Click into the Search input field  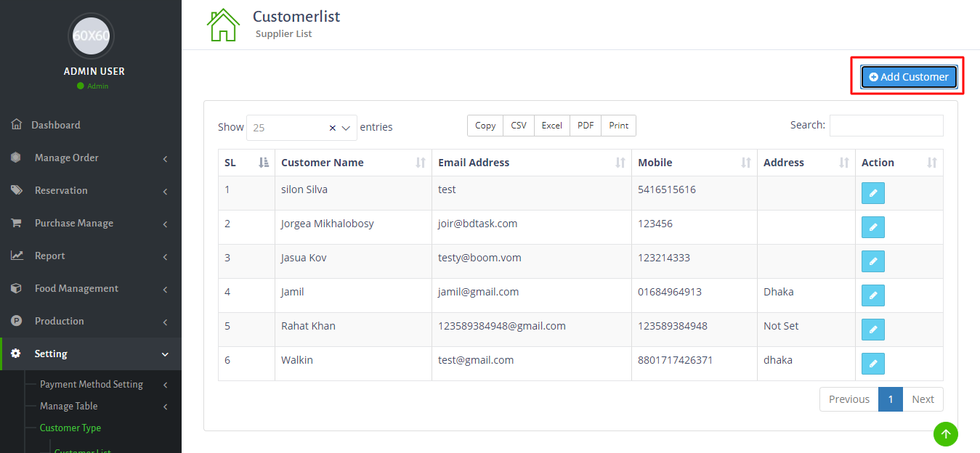pyautogui.click(x=886, y=126)
